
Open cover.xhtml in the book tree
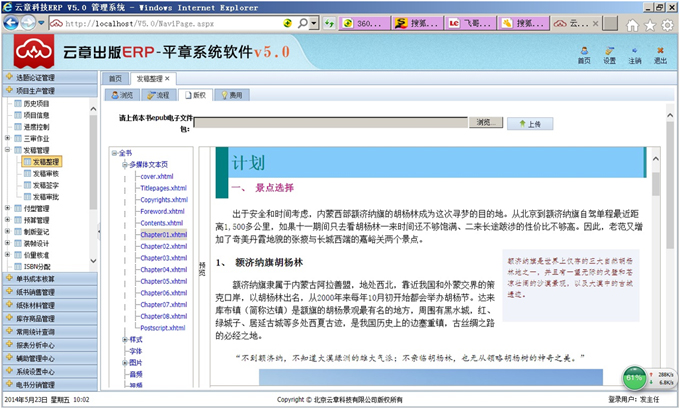(157, 176)
